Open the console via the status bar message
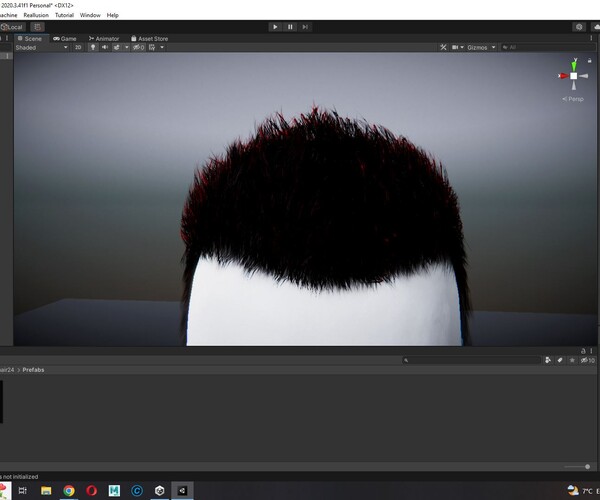This screenshot has height=500, width=600. tap(19, 477)
